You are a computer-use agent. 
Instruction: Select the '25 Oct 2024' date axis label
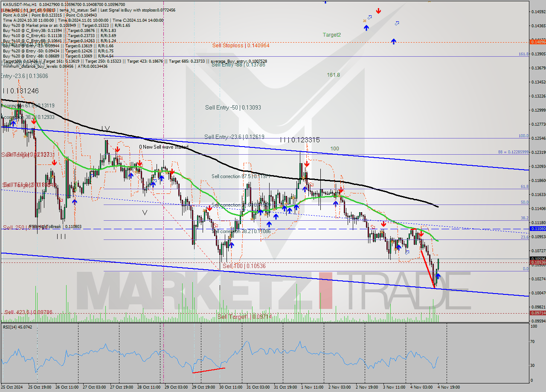point(11,387)
